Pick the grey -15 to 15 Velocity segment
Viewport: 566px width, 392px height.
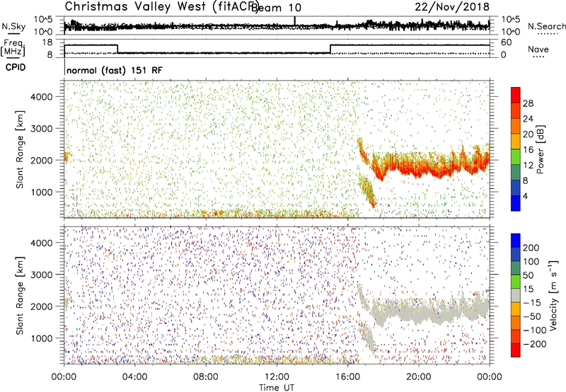[x=516, y=296]
